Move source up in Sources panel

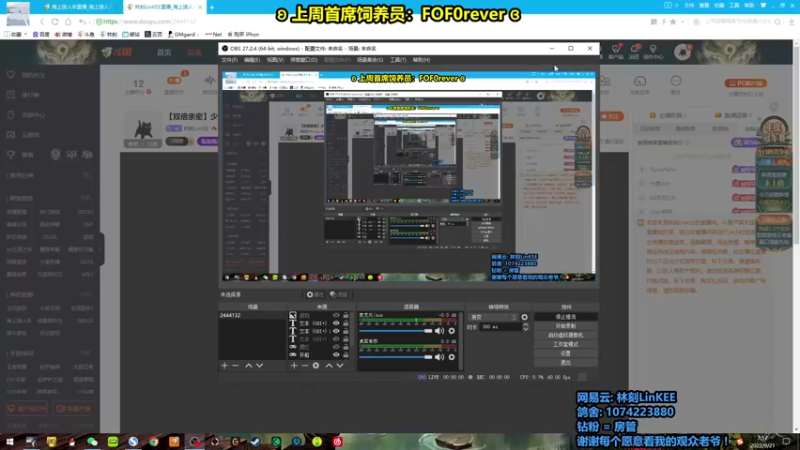coord(329,365)
